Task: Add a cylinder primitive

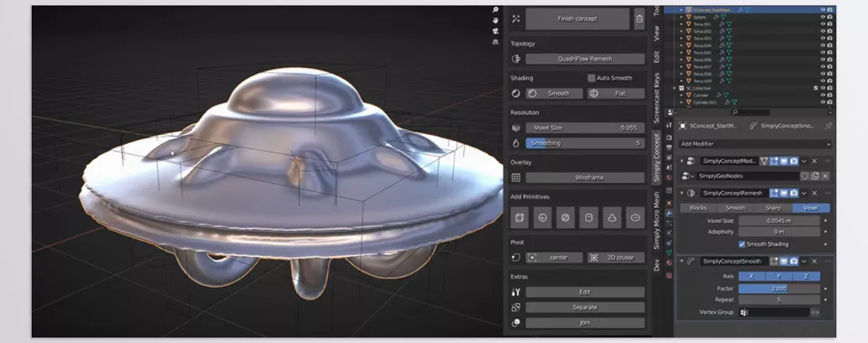Action: coord(589,218)
